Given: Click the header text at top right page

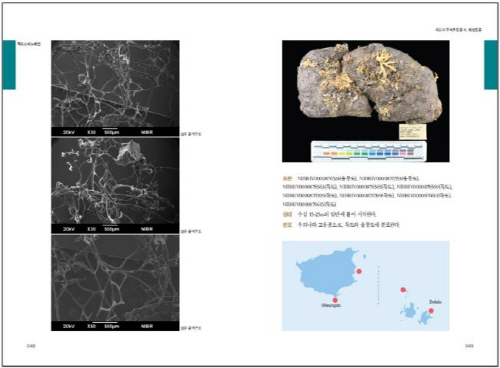Looking at the screenshot, I should tap(458, 30).
